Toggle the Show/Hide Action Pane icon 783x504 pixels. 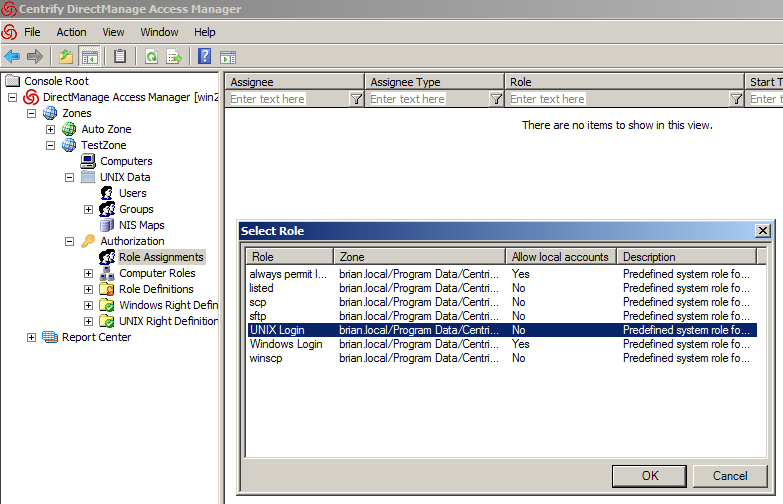228,57
